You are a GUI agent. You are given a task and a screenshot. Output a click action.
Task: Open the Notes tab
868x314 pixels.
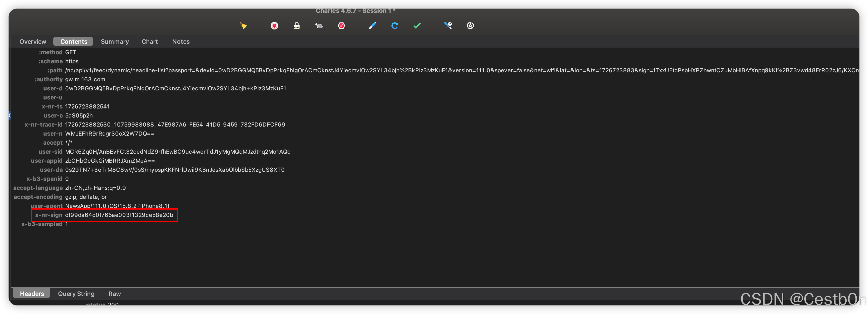180,41
